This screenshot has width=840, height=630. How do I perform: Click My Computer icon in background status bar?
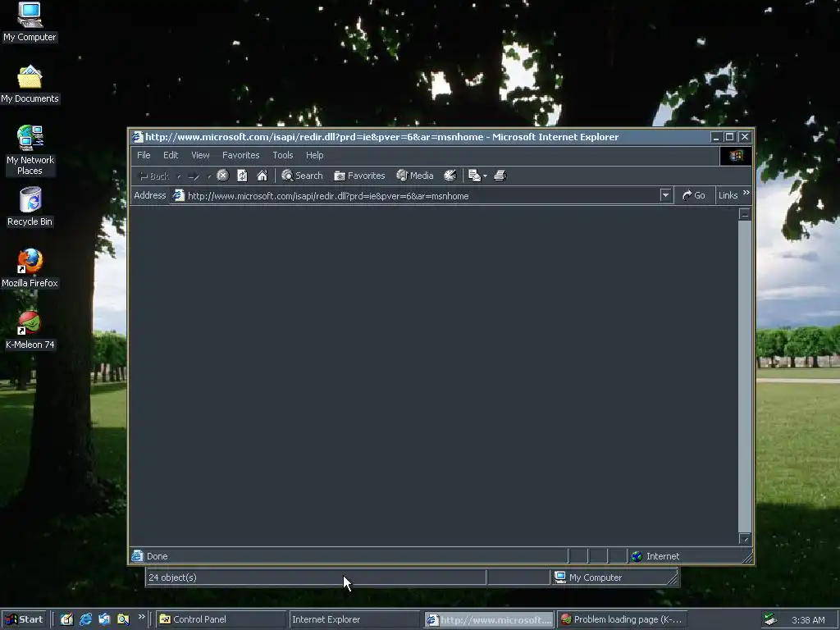coord(560,577)
